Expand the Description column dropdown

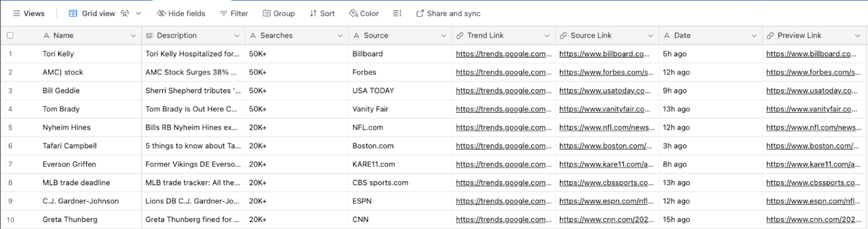(x=237, y=36)
